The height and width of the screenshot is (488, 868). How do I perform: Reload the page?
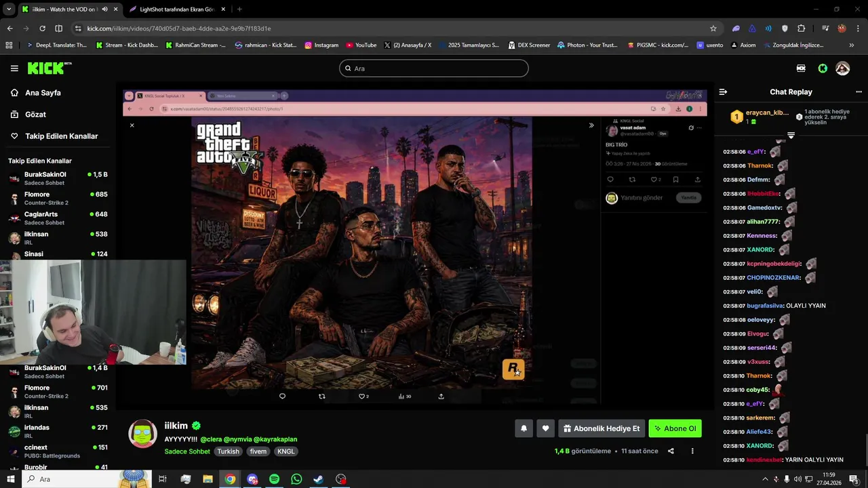pyautogui.click(x=42, y=28)
